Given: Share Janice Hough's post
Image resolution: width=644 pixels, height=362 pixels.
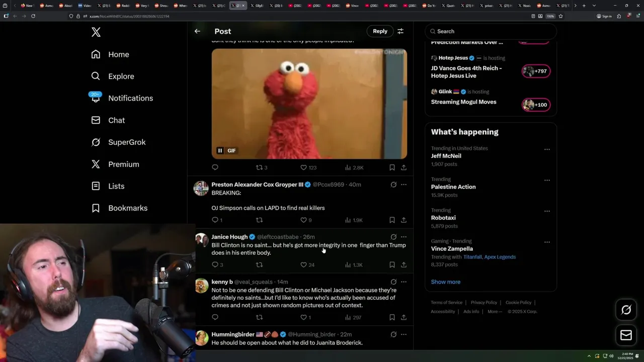Looking at the screenshot, I should point(404,264).
